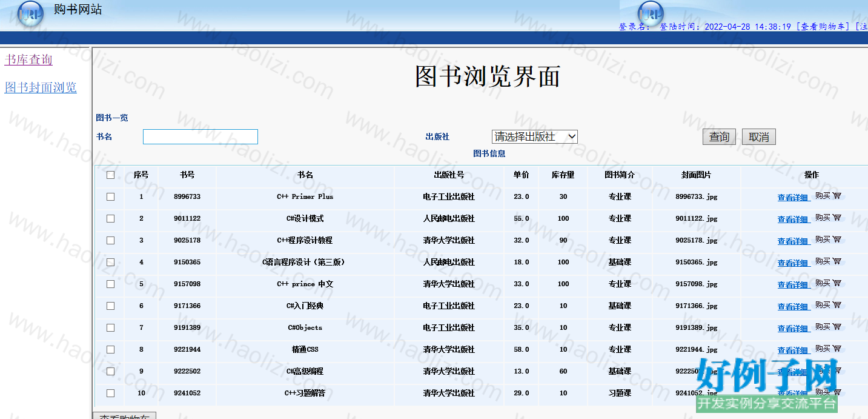Image resolution: width=868 pixels, height=419 pixels.
Task: Click the cart icon for C++程序设计教程
Action: point(837,240)
